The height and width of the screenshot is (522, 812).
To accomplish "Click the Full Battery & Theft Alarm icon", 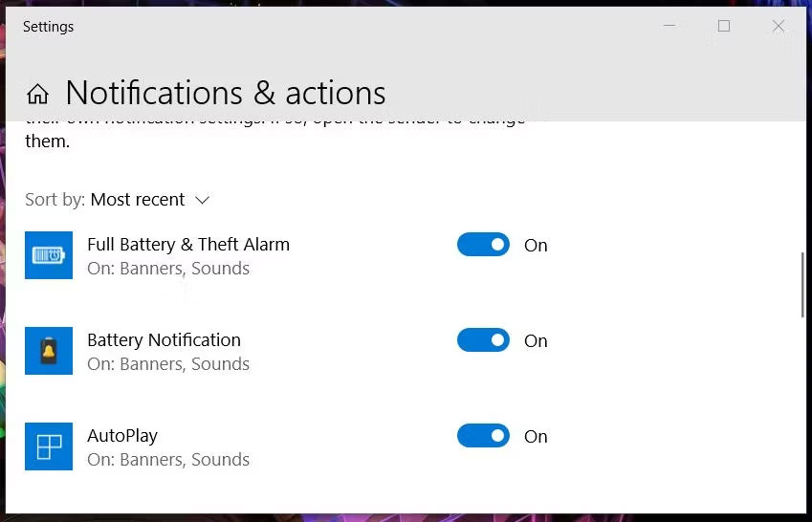I will 49,255.
